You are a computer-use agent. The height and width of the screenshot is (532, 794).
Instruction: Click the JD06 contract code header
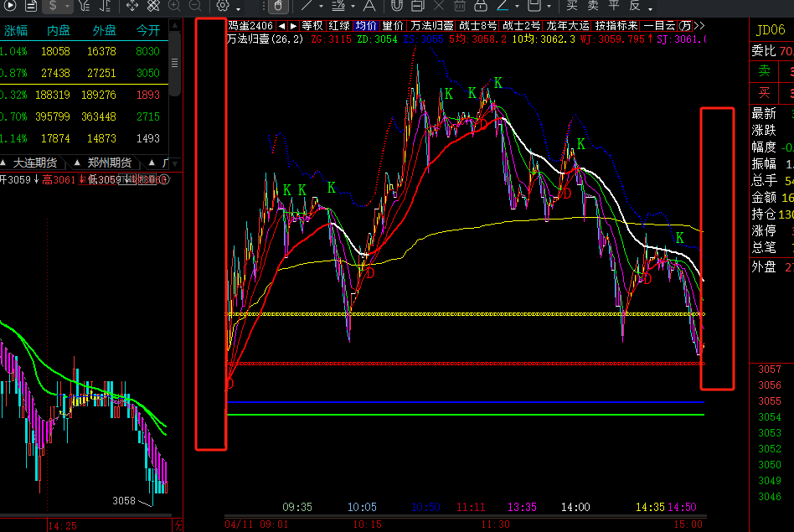[x=770, y=30]
